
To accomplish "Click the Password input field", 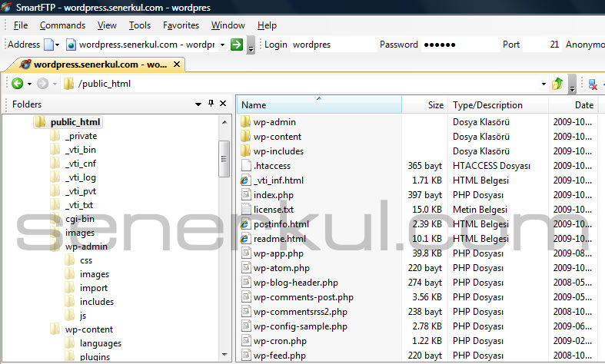I will tap(460, 45).
